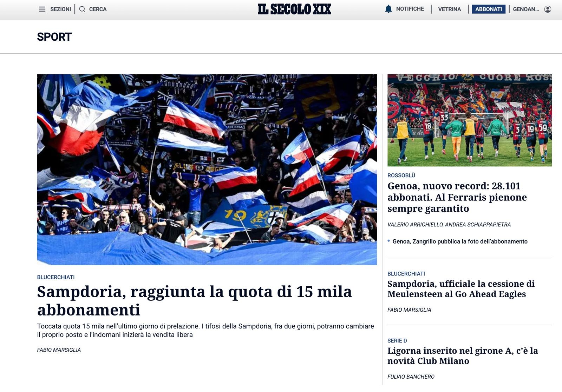Click the Cerca search label

(98, 9)
